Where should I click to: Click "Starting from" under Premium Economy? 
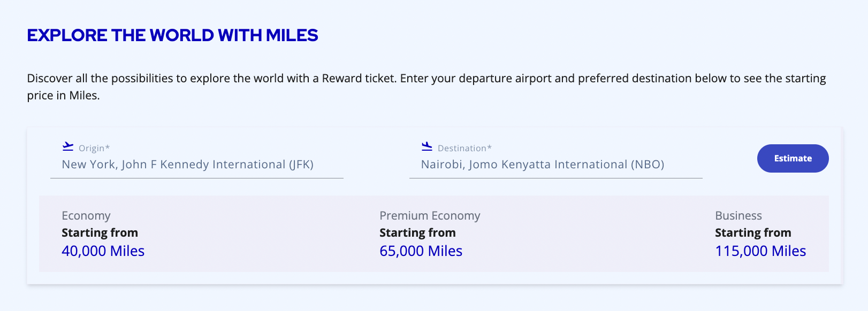point(418,233)
